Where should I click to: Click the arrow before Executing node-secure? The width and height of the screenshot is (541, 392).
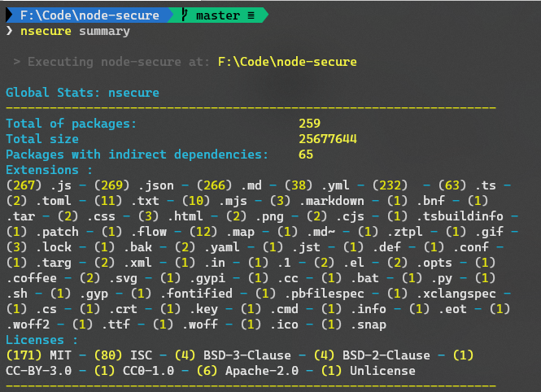coord(18,62)
